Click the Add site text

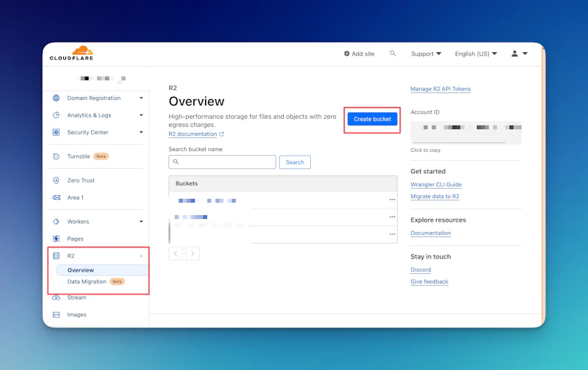[x=363, y=54]
